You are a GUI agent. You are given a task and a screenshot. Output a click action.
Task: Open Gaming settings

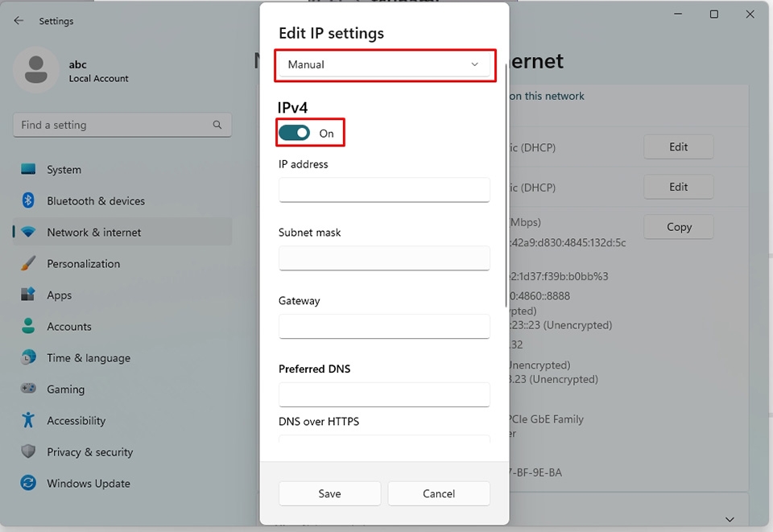[27, 390]
